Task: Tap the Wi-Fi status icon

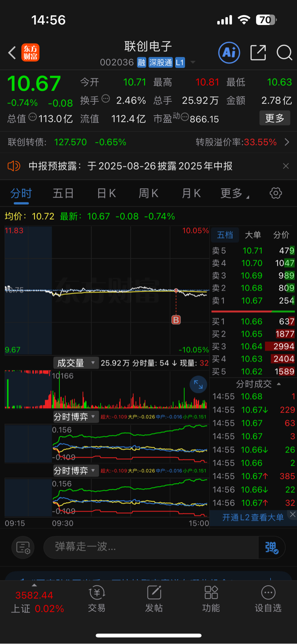Action: pos(244,20)
